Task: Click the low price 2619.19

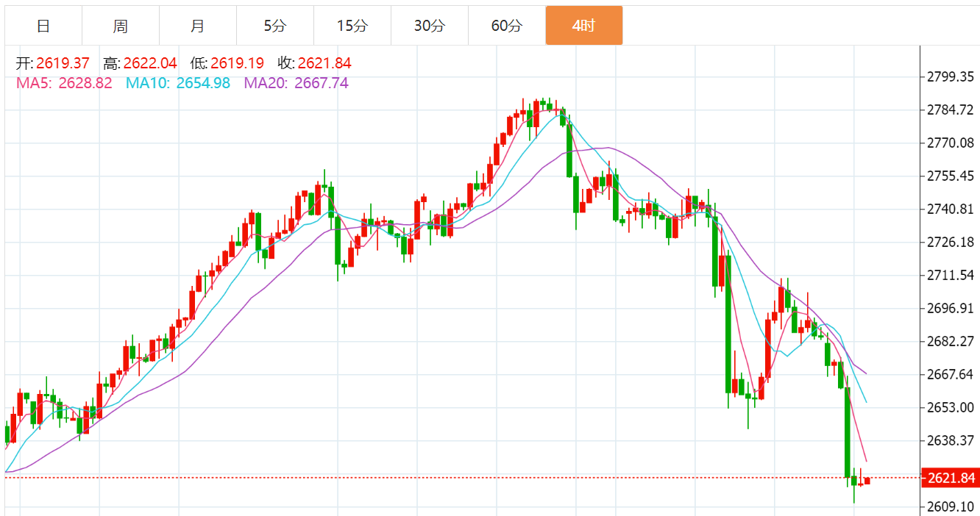Action: point(237,64)
